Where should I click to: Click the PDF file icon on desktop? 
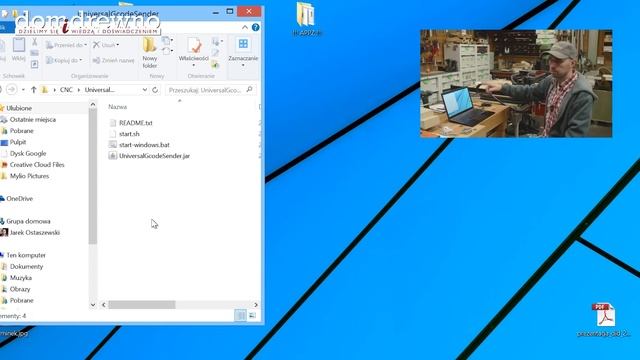click(604, 314)
